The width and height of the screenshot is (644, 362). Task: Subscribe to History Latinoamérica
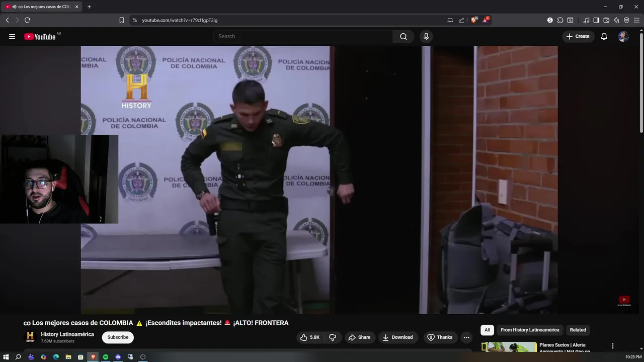(x=118, y=337)
